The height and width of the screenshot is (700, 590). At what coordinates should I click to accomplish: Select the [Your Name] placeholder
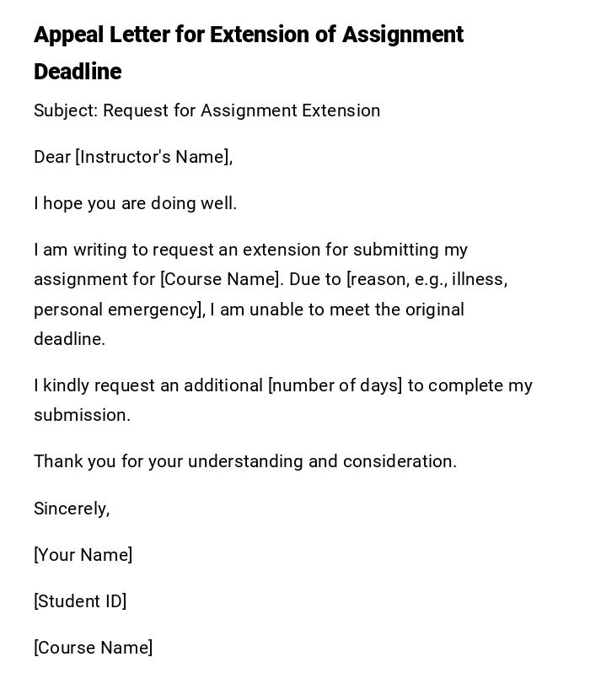pos(83,555)
